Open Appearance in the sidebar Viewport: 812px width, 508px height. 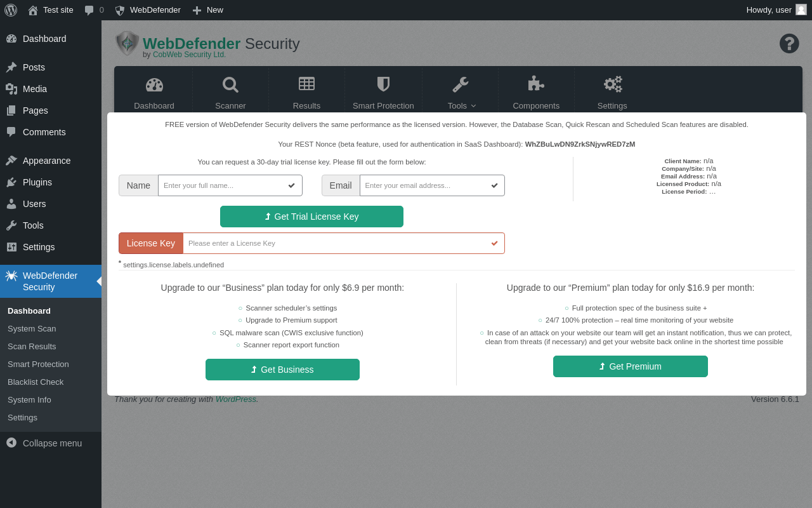point(51,161)
